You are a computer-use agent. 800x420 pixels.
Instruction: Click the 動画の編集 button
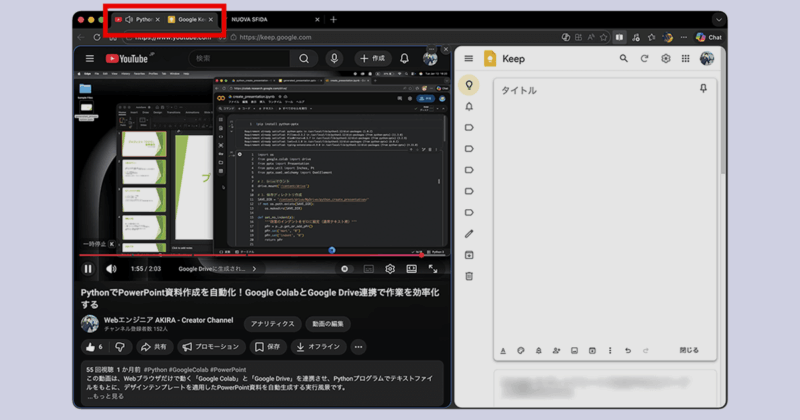[x=328, y=324]
